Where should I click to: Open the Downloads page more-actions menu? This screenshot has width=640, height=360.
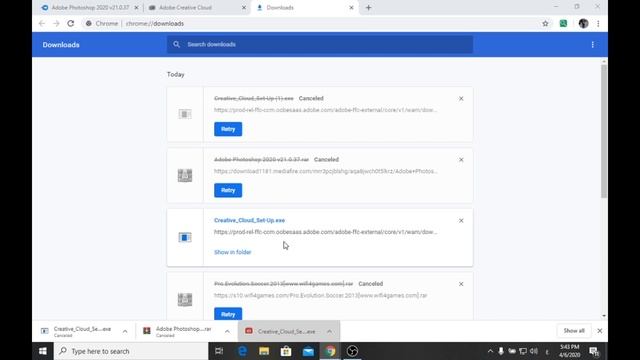(593, 45)
